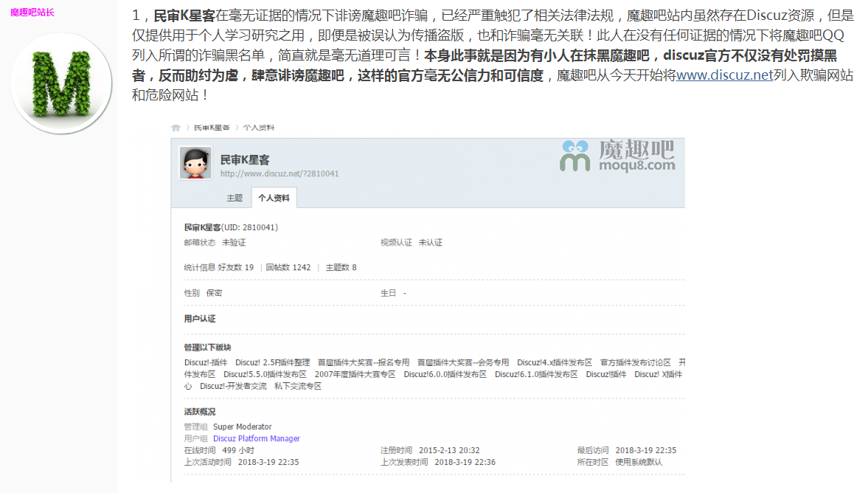Viewport: 868px width, 493px height.
Task: Open the 私下交流专区 forum
Action: click(299, 386)
